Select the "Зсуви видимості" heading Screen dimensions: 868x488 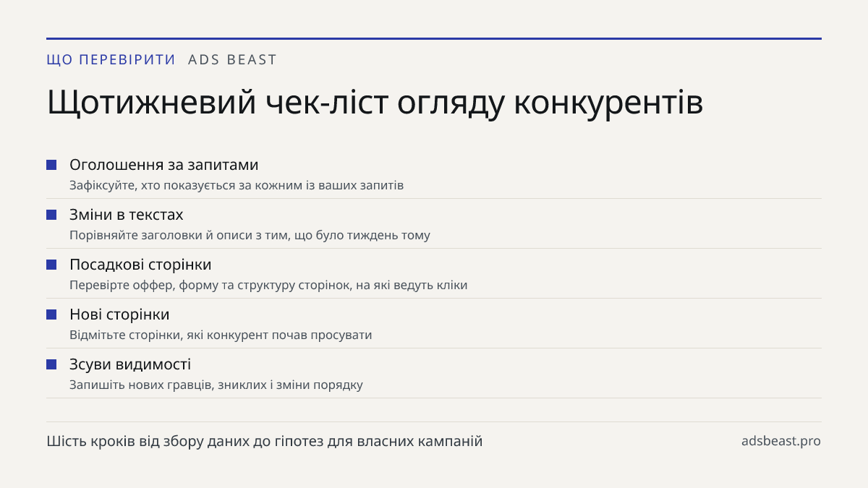pos(130,364)
